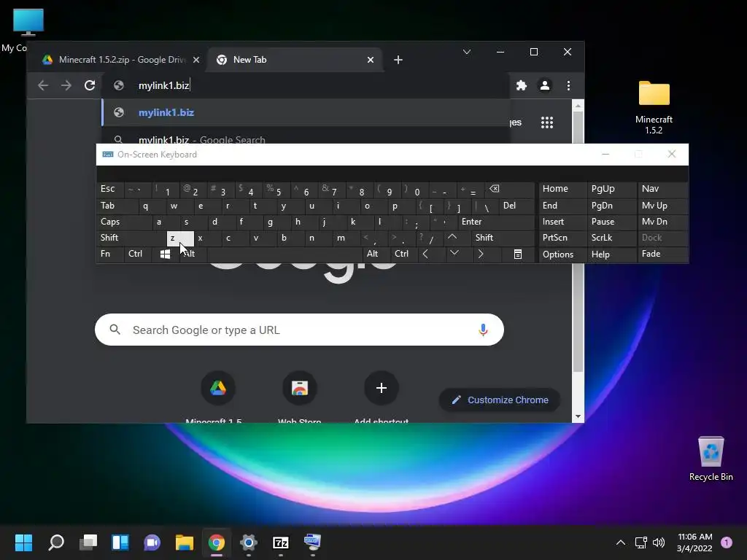This screenshot has height=560, width=747.
Task: Open Chrome's Extensions puzzle icon
Action: click(x=522, y=85)
